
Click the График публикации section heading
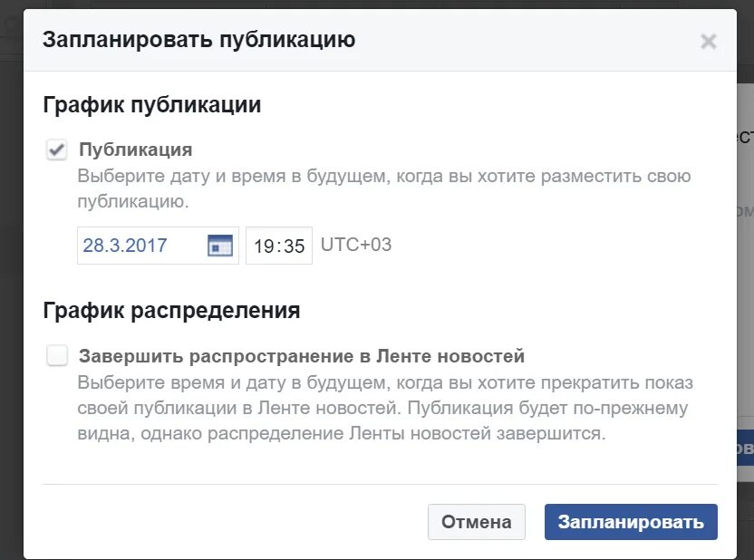[x=152, y=105]
